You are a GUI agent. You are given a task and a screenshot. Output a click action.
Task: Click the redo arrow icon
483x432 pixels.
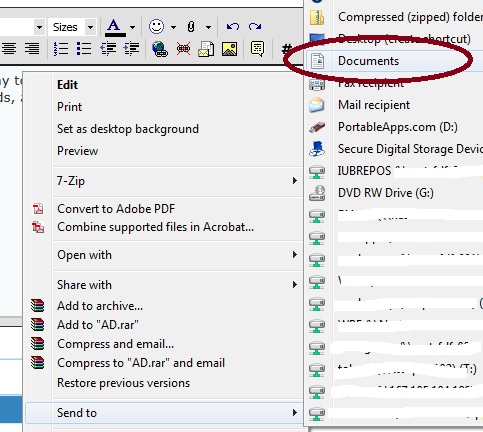(255, 26)
